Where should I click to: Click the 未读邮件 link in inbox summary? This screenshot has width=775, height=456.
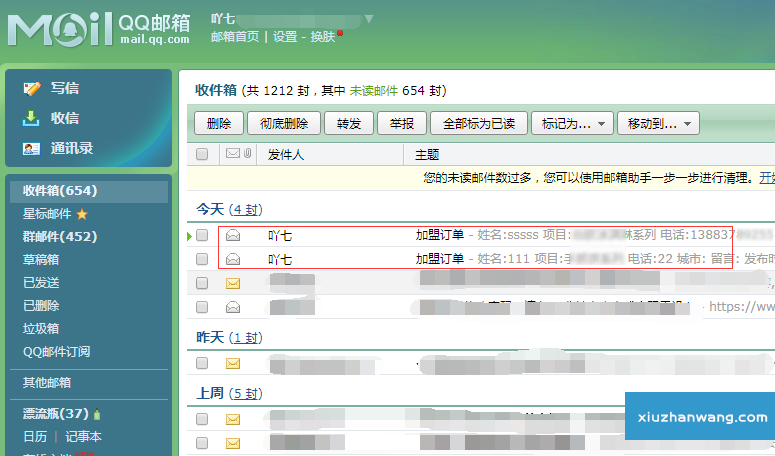pyautogui.click(x=374, y=91)
